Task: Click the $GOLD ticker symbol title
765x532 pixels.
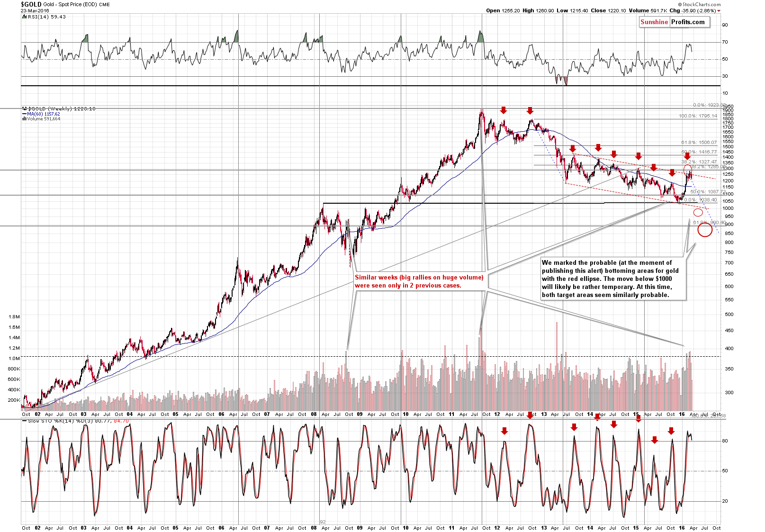Action: pos(31,4)
